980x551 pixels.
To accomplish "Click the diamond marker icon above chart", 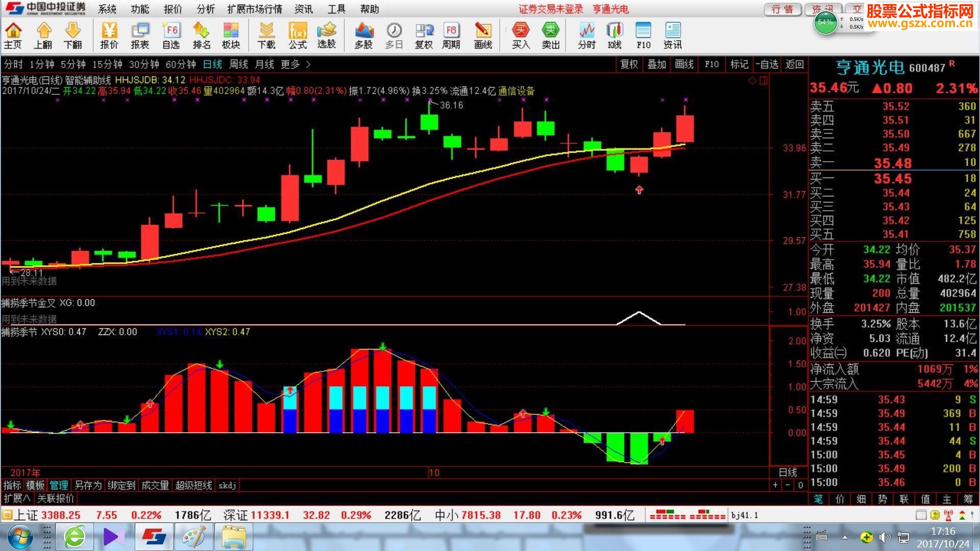I will 752,81.
